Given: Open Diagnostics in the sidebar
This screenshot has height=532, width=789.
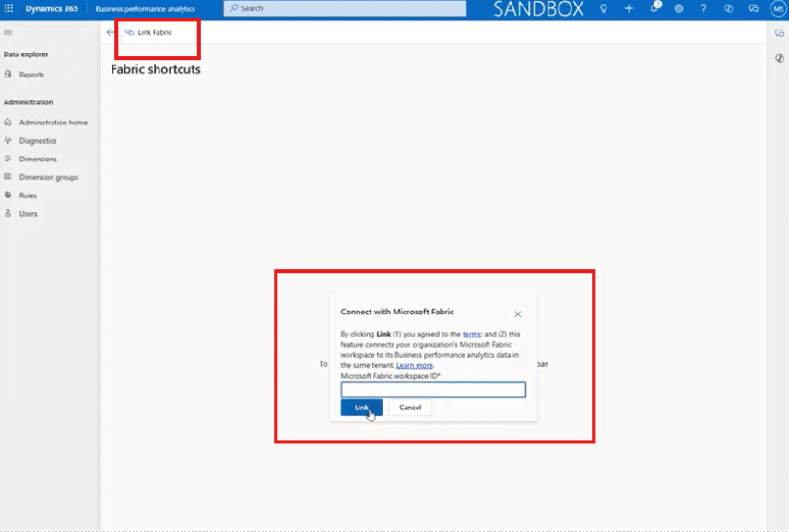Looking at the screenshot, I should click(x=38, y=141).
